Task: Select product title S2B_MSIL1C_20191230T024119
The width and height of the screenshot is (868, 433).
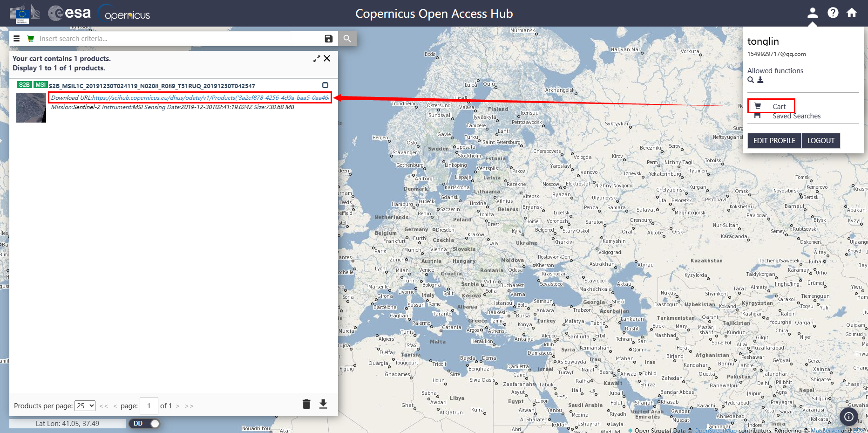Action: (x=152, y=86)
